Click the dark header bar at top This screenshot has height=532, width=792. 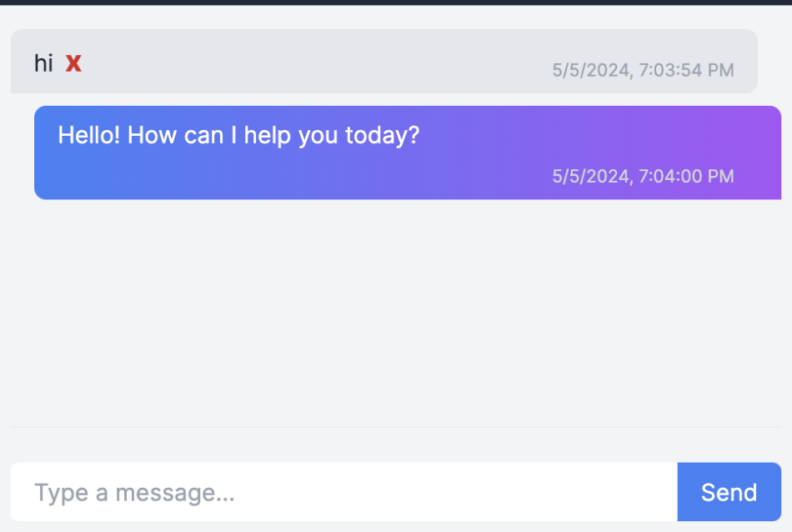[x=396, y=3]
